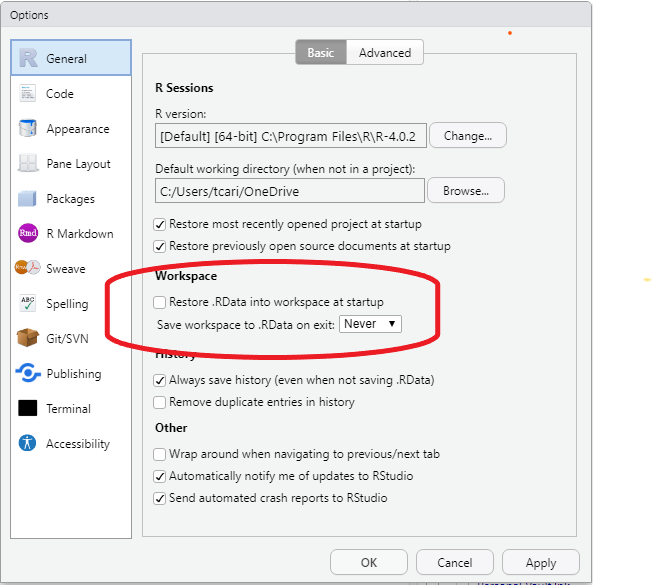This screenshot has height=585, width=654.
Task: Open the Publishing options icon
Action: 28,374
